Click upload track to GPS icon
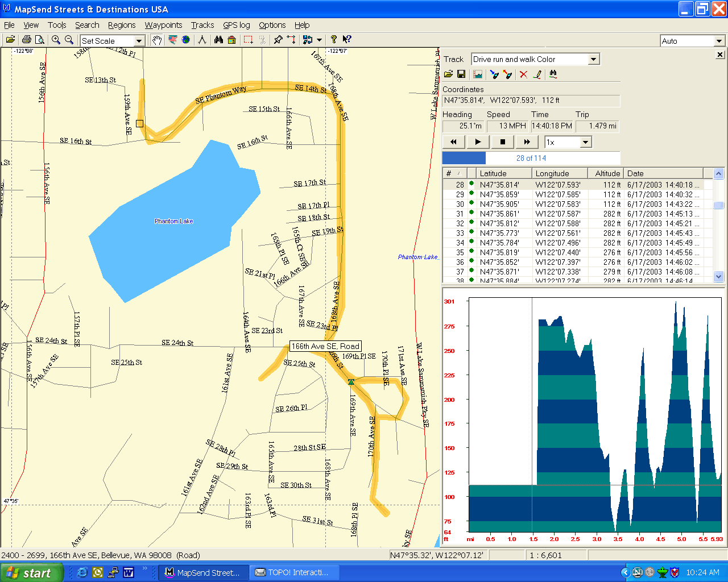Viewport: 728px width, 582px height. [x=494, y=74]
